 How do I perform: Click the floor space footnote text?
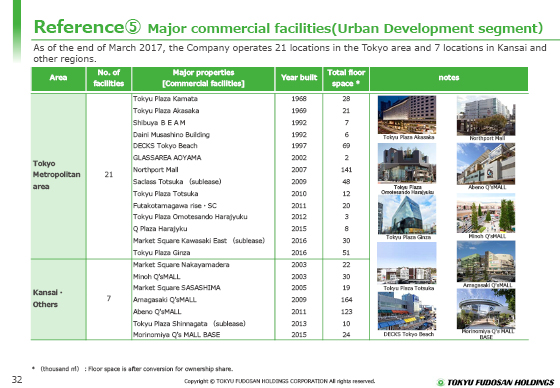132,369
